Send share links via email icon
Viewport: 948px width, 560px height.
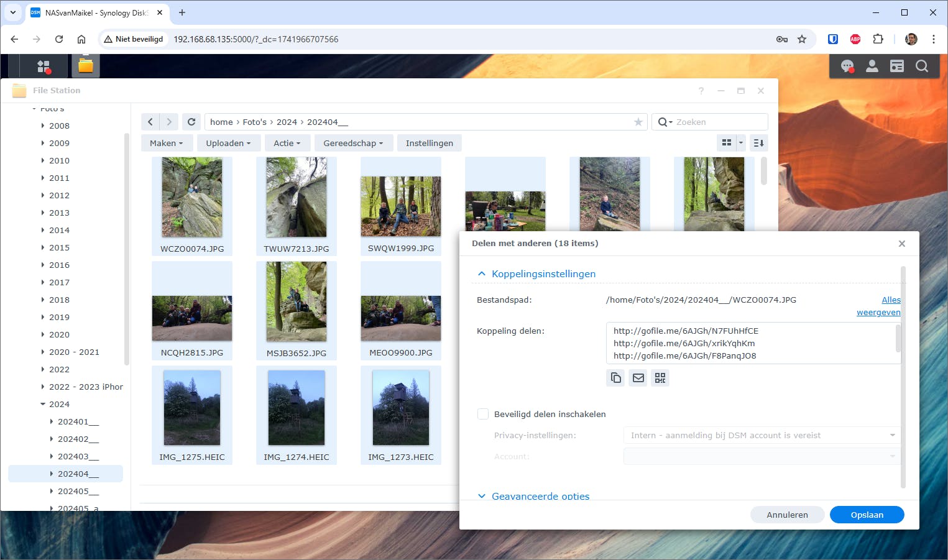638,378
